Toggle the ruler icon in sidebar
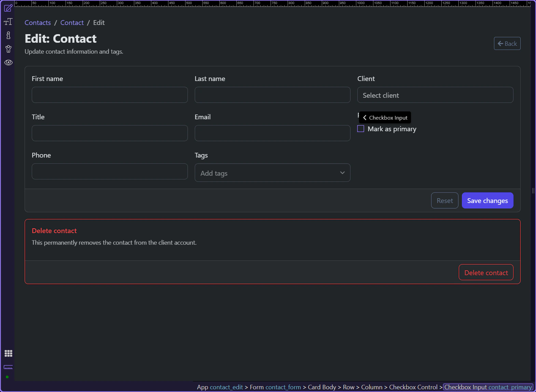Viewport: 536px width, 392px height. click(8, 367)
